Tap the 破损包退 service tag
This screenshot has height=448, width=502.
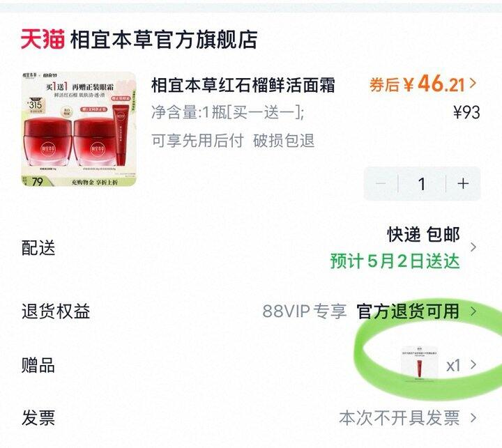point(284,141)
